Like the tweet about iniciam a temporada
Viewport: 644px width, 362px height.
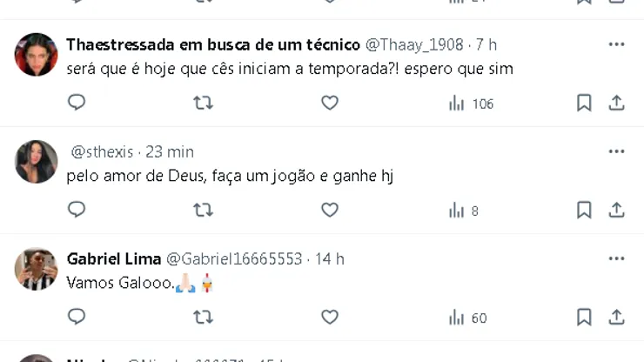[x=329, y=103]
